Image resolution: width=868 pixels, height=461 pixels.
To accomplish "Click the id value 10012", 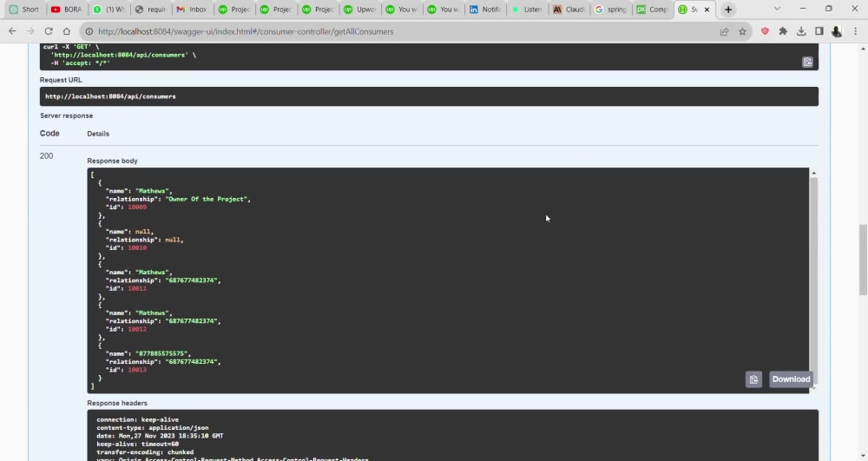I will point(137,329).
